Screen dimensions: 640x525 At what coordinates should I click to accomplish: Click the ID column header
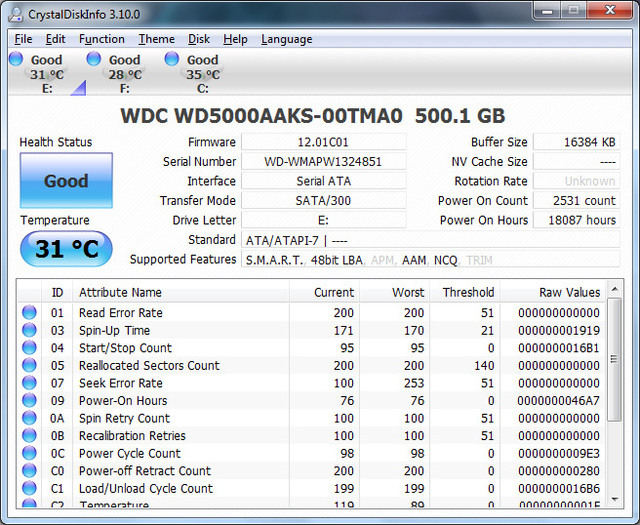[x=57, y=292]
